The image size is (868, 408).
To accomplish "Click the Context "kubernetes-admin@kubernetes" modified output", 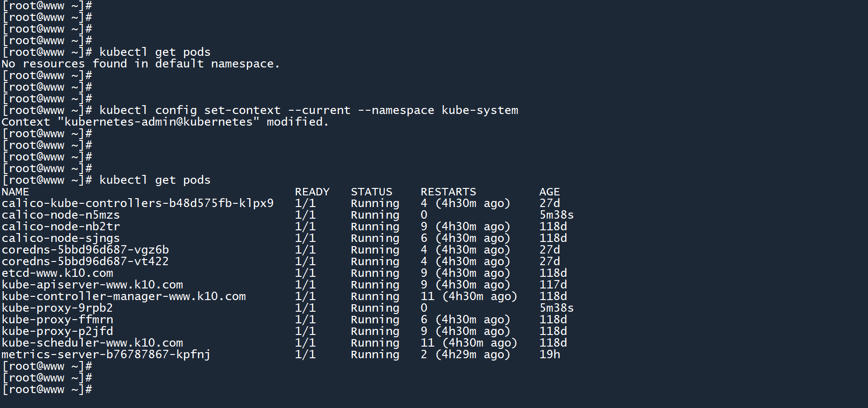I will pyautogui.click(x=165, y=122).
